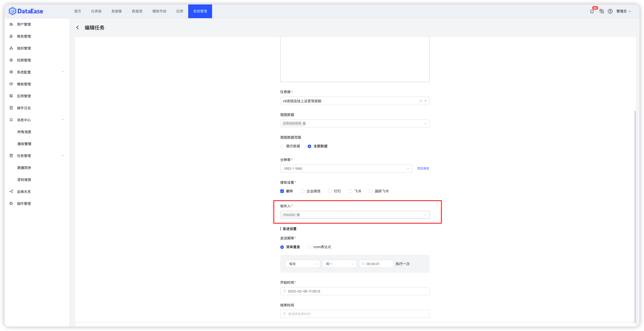This screenshot has height=331, width=644.
Task: Select the cron表达式 radio option
Action: pyautogui.click(x=309, y=247)
